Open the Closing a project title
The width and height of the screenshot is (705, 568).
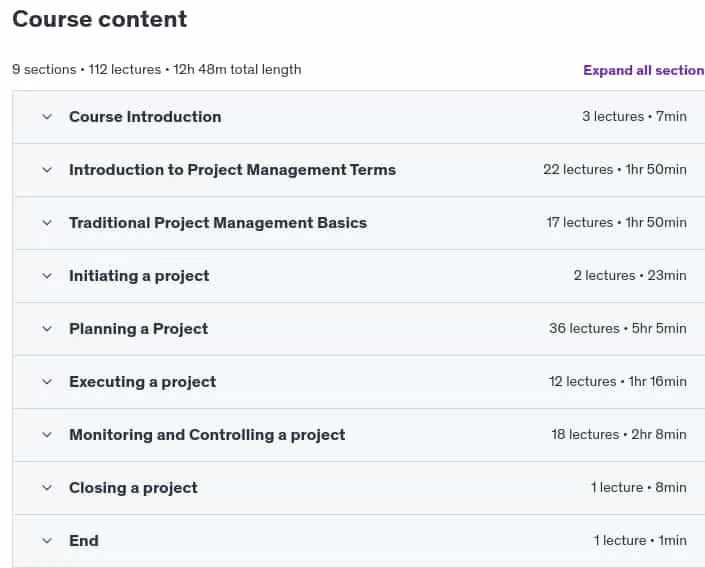click(x=134, y=488)
